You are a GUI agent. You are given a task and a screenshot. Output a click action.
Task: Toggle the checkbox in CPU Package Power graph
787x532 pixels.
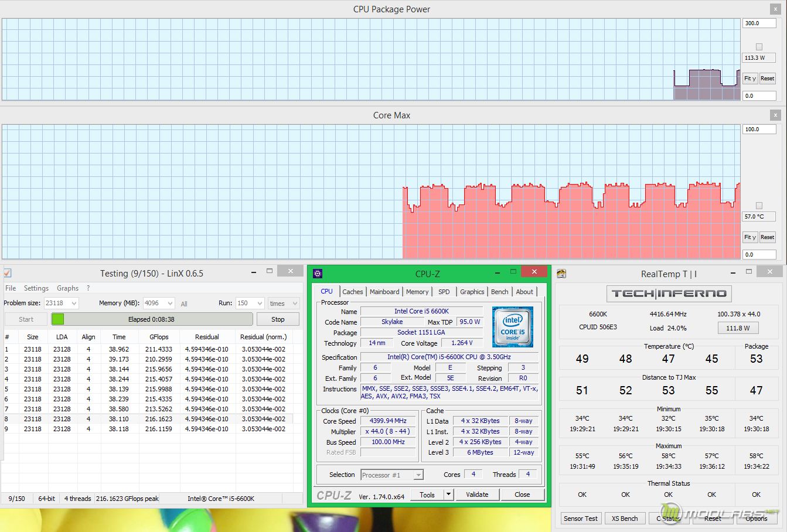click(759, 47)
